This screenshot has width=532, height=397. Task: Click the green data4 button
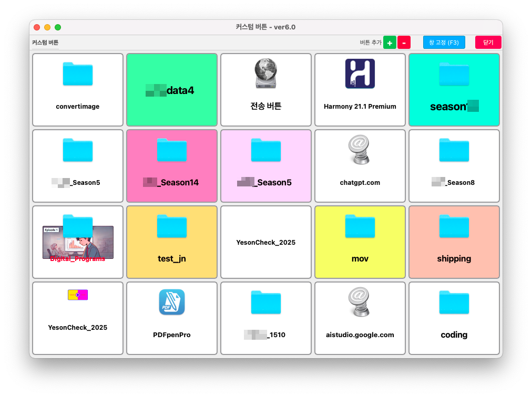click(x=172, y=90)
